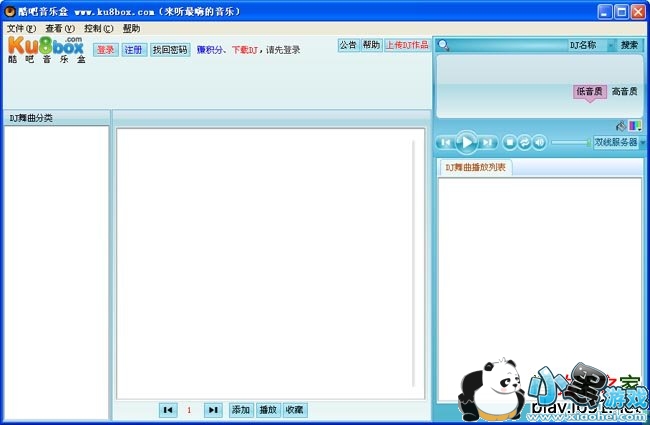Skip to the next track

point(488,143)
